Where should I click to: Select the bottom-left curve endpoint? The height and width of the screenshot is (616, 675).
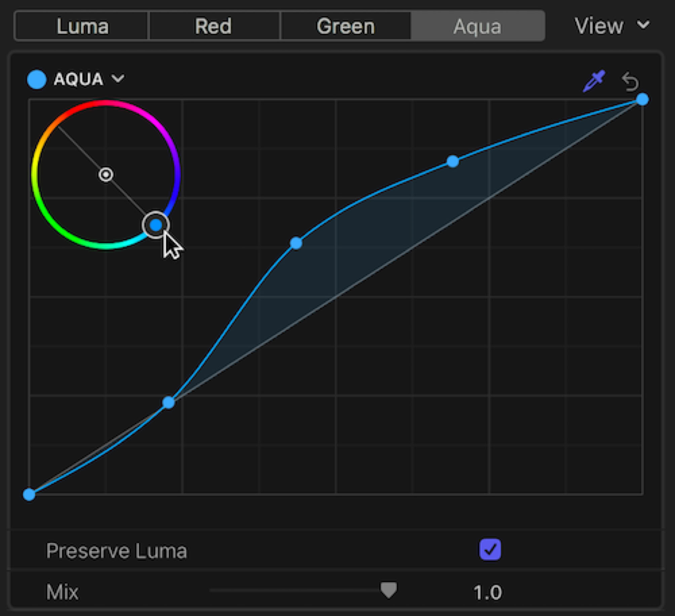pyautogui.click(x=29, y=495)
